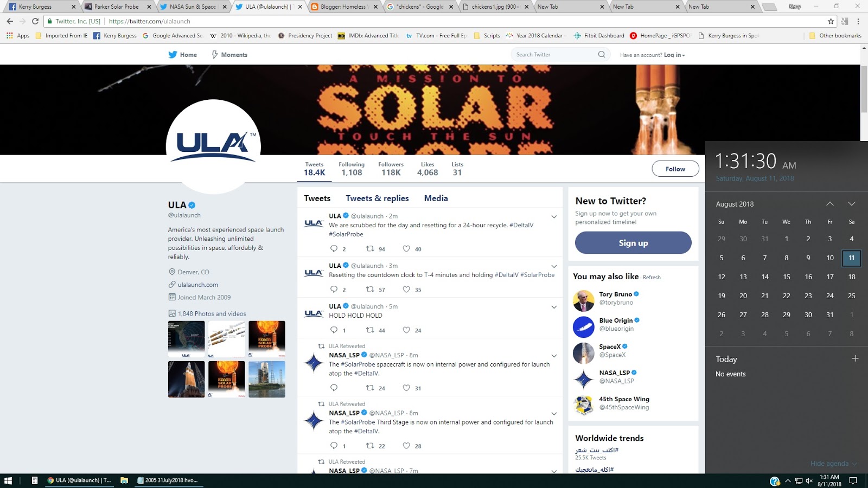The width and height of the screenshot is (868, 488).
Task: Collapse the calendar with Hide agenda
Action: point(833,464)
